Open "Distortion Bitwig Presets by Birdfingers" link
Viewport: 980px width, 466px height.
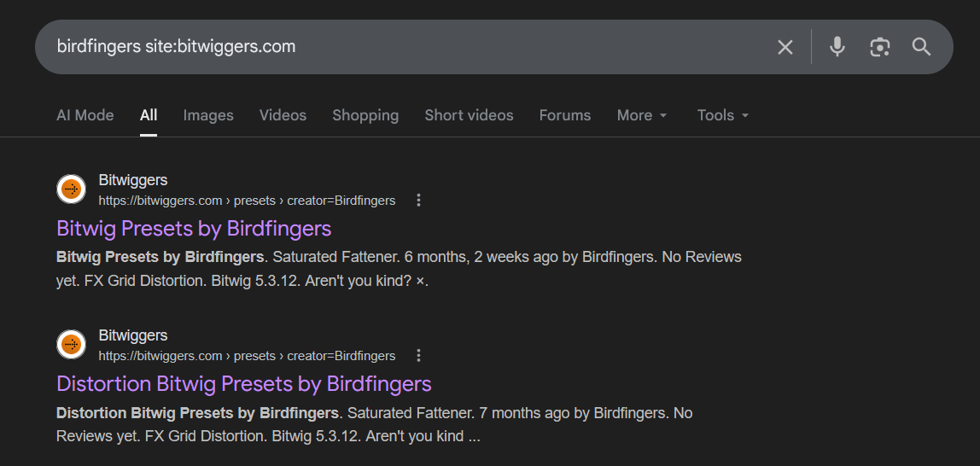(243, 384)
